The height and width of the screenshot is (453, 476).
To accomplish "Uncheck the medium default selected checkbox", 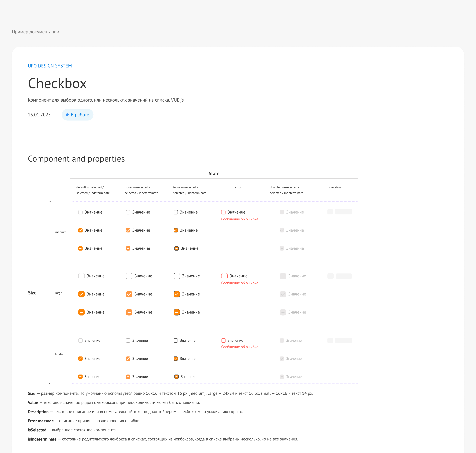I will (80, 230).
